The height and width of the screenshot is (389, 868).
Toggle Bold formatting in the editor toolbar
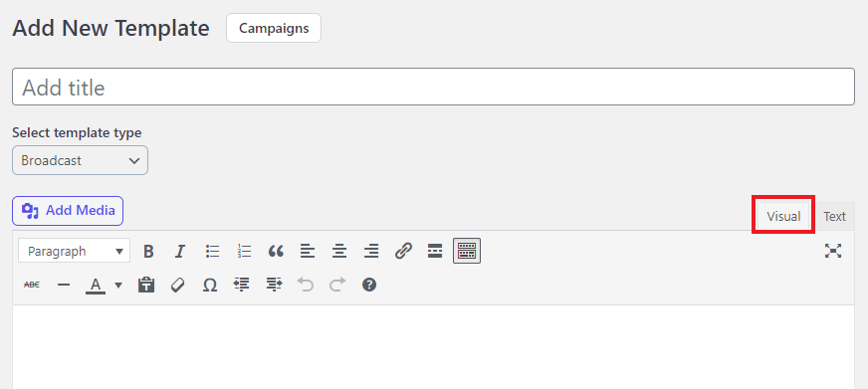[x=148, y=252]
